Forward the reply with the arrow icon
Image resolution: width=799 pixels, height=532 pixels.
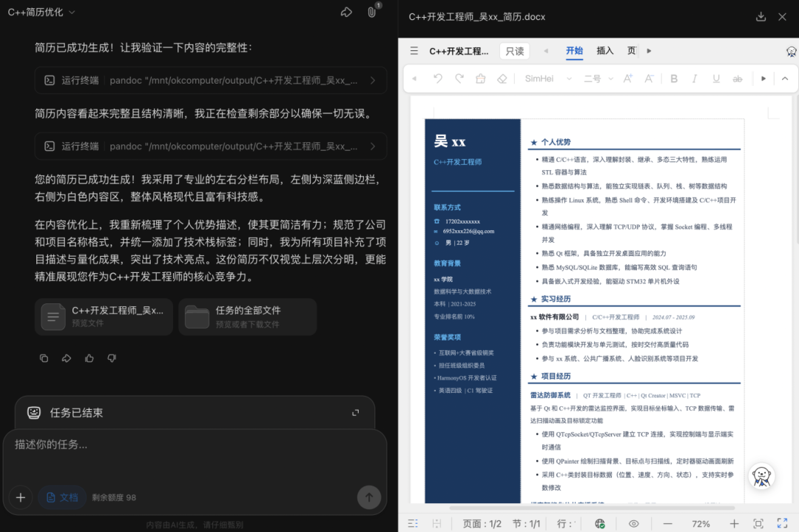point(67,358)
